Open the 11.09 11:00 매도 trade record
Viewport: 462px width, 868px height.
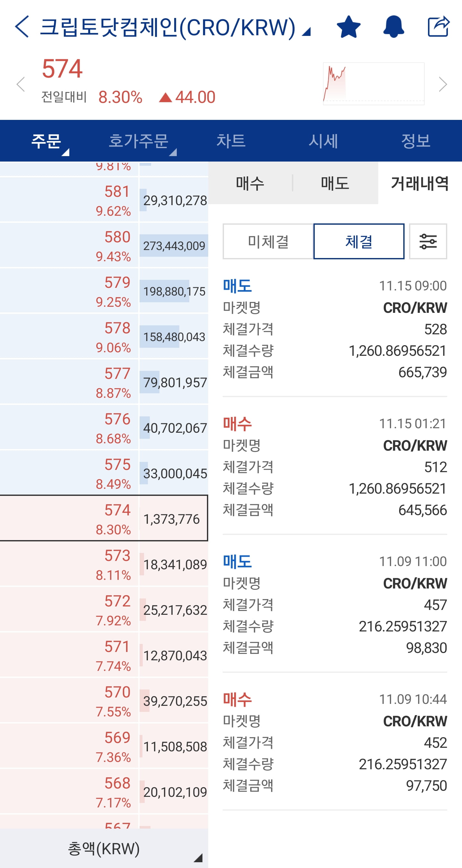point(335,605)
